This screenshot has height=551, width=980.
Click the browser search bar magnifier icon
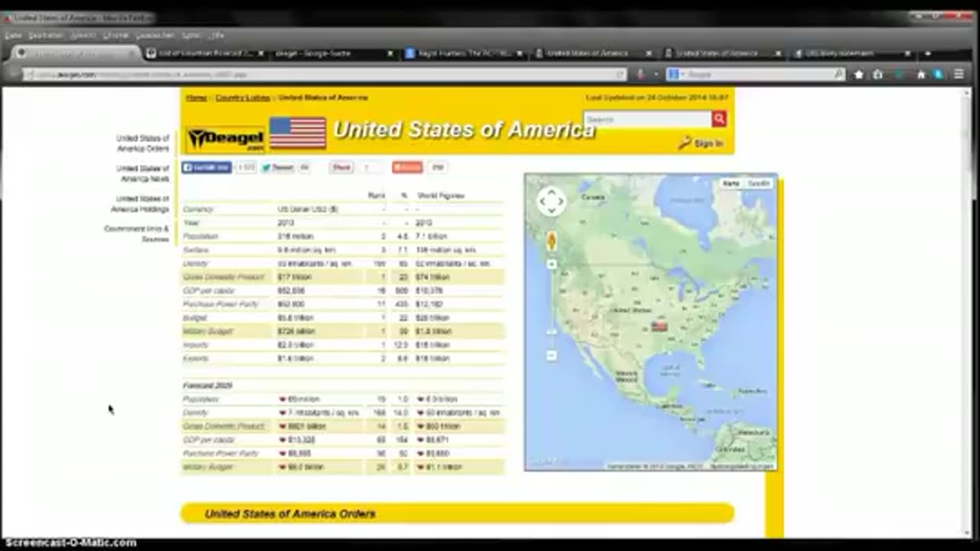[838, 74]
